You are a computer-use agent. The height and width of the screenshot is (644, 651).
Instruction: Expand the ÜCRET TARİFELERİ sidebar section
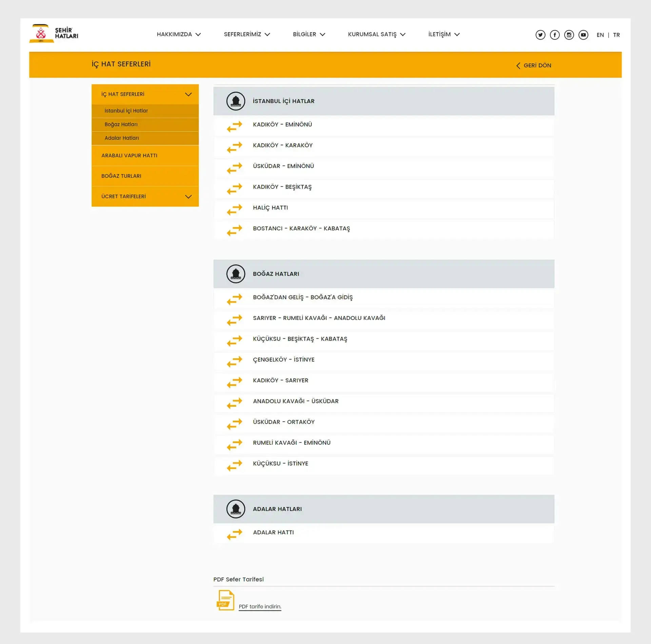188,196
